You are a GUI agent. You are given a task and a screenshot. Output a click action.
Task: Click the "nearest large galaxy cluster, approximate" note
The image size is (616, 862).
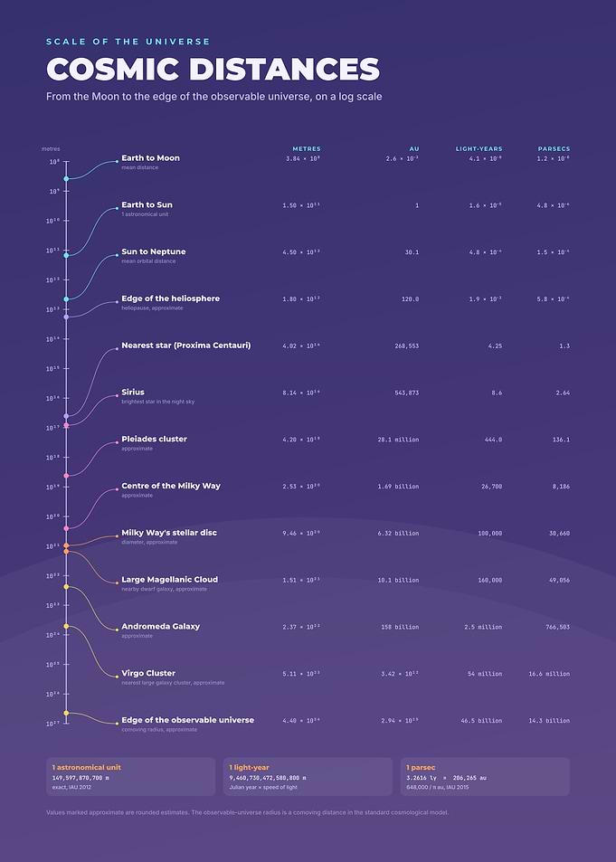point(173,683)
